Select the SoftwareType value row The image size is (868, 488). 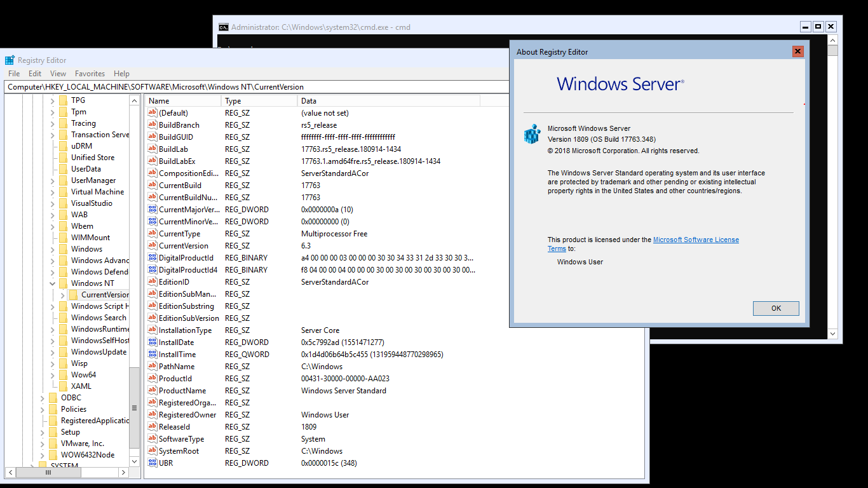[x=311, y=439]
